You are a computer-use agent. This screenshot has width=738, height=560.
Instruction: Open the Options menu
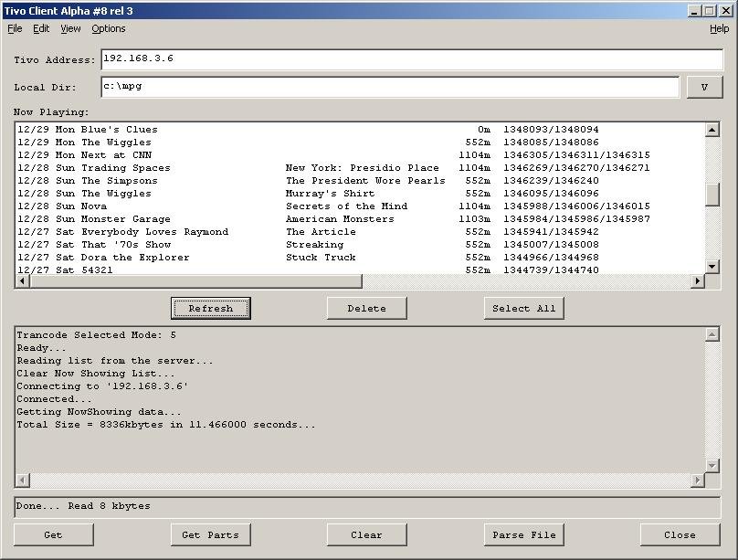coord(109,28)
